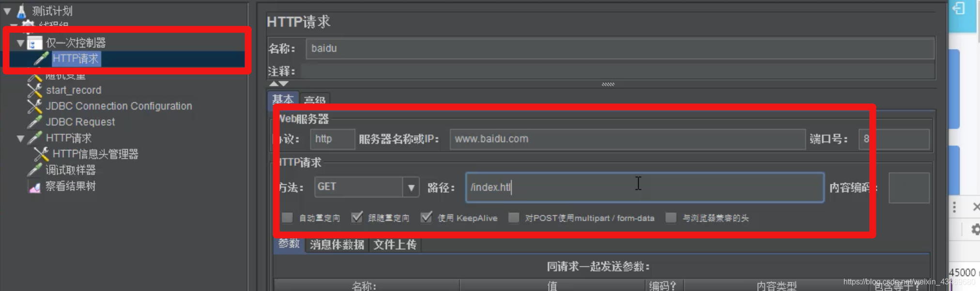
Task: Open the 参数 tab
Action: coord(289,244)
